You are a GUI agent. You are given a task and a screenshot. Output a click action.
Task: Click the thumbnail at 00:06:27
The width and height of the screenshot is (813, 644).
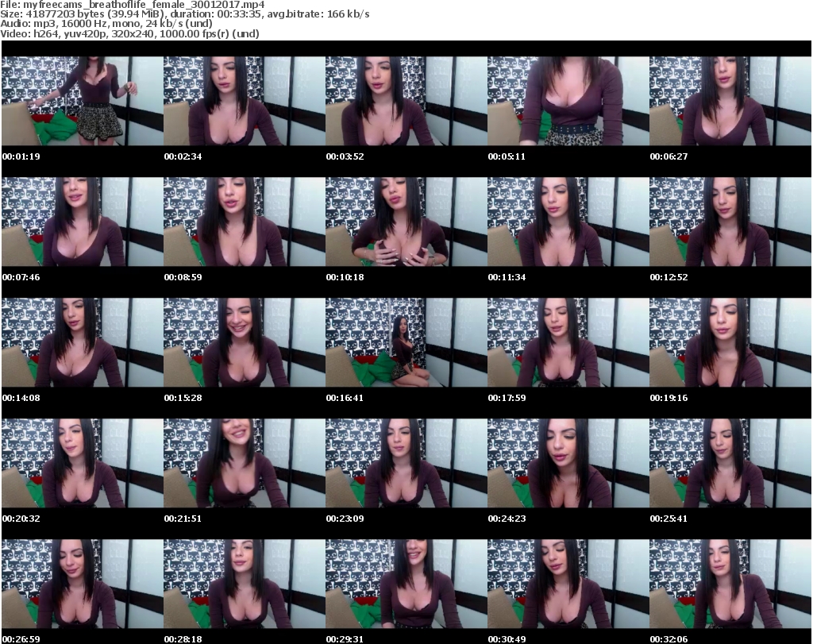(730, 101)
